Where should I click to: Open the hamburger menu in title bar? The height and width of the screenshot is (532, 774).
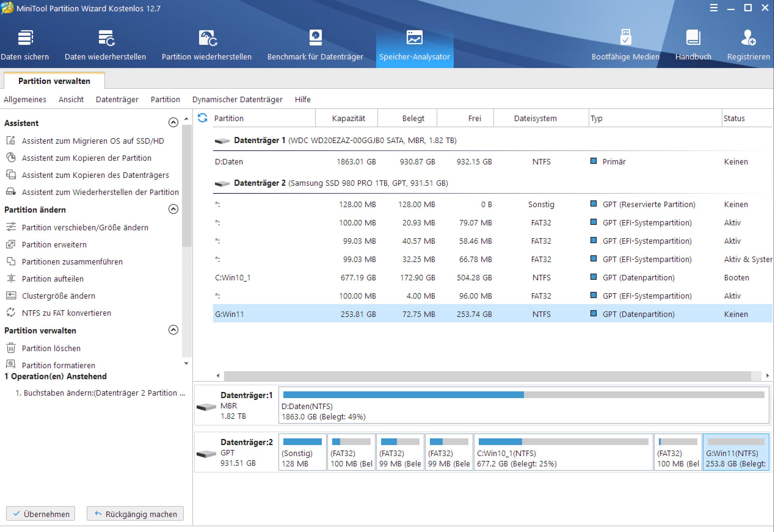pos(714,8)
